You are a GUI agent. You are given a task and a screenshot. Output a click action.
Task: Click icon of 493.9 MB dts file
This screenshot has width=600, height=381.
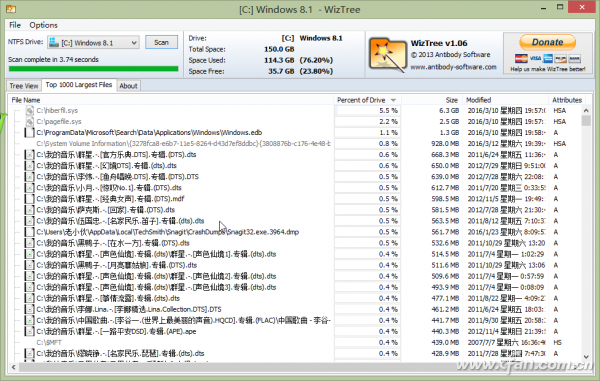click(x=29, y=288)
